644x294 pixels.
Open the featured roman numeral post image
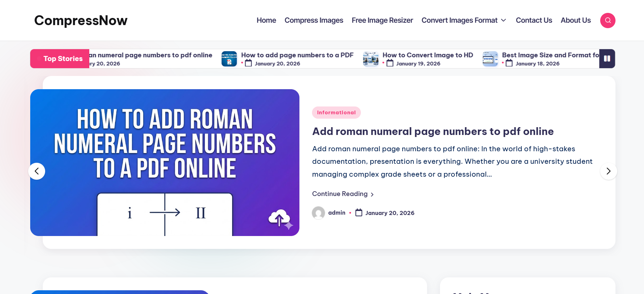click(165, 162)
